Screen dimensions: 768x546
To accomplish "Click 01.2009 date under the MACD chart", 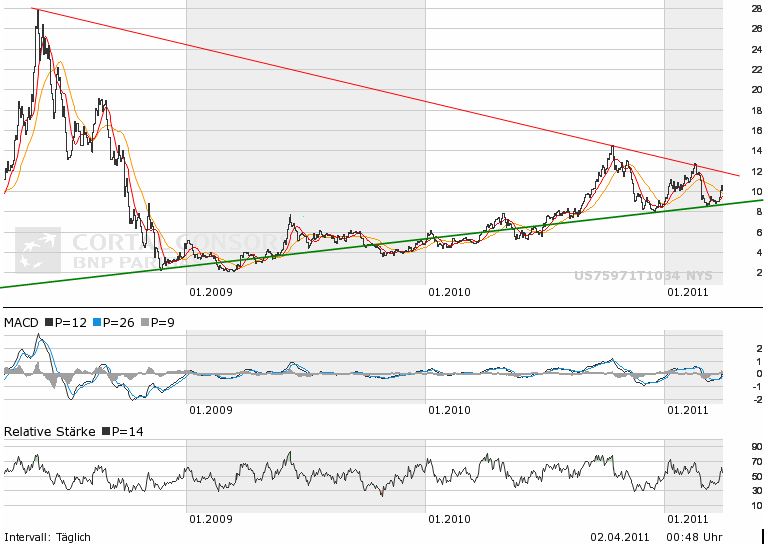I will tap(211, 410).
